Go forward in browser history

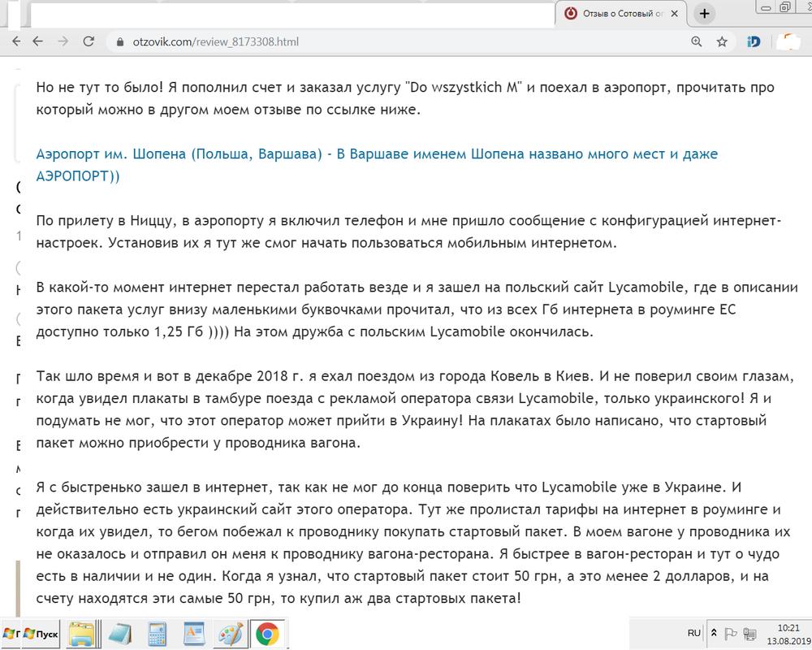tap(63, 41)
